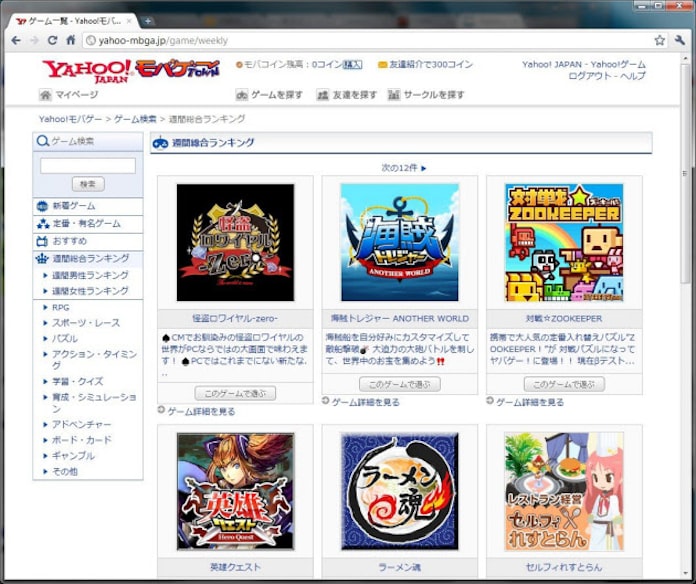Open ゲーム詳細を見る for 対戦☆ZOOKEEPER
The height and width of the screenshot is (584, 696).
click(x=529, y=402)
